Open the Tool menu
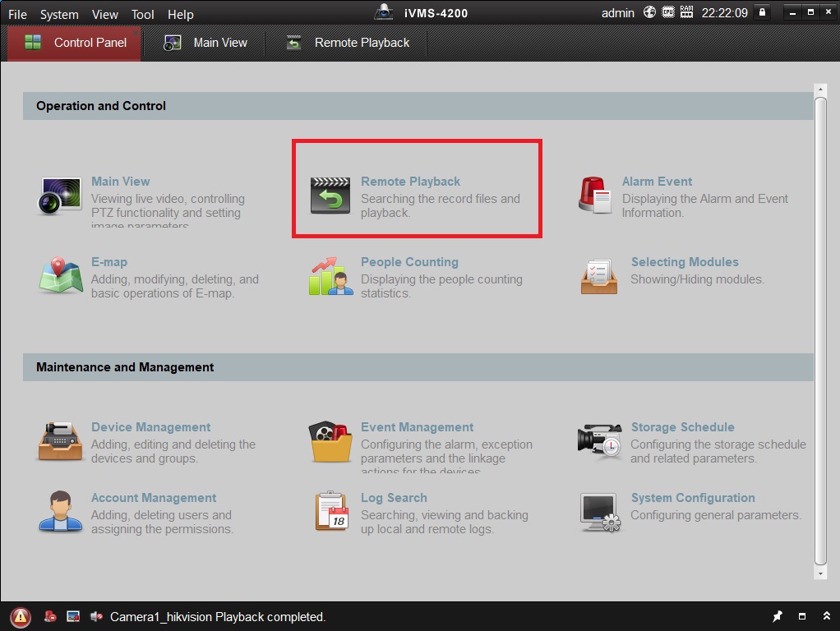 (142, 15)
